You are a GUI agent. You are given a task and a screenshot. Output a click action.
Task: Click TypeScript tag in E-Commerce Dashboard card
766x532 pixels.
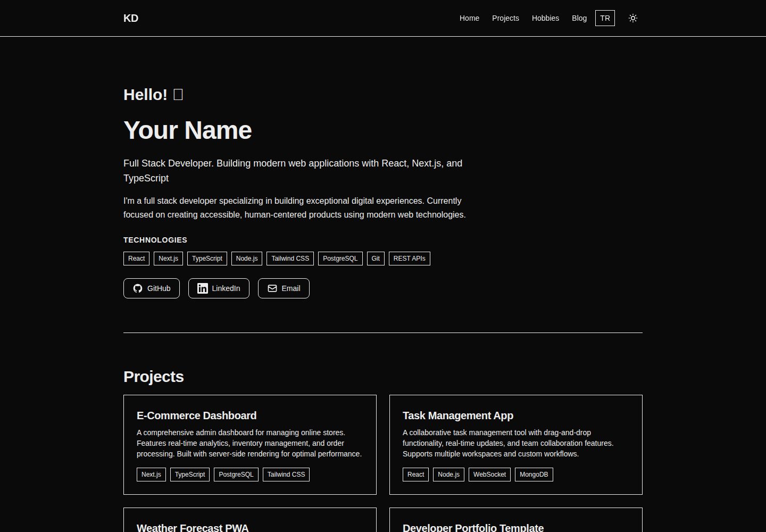coord(190,475)
